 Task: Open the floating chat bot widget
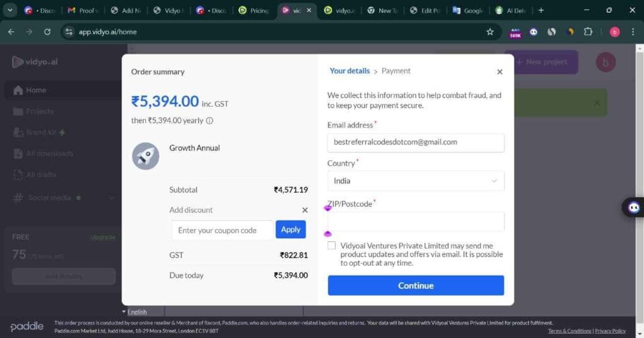point(634,207)
